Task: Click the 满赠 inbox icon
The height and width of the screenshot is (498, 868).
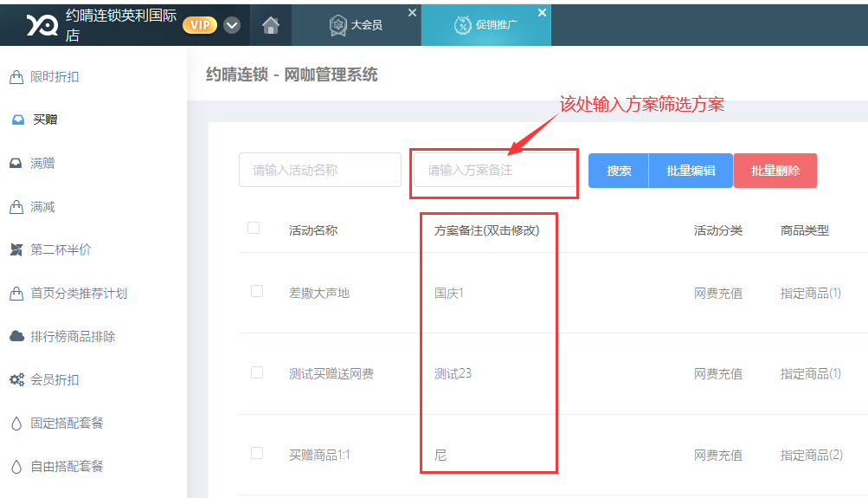Action: 16,163
